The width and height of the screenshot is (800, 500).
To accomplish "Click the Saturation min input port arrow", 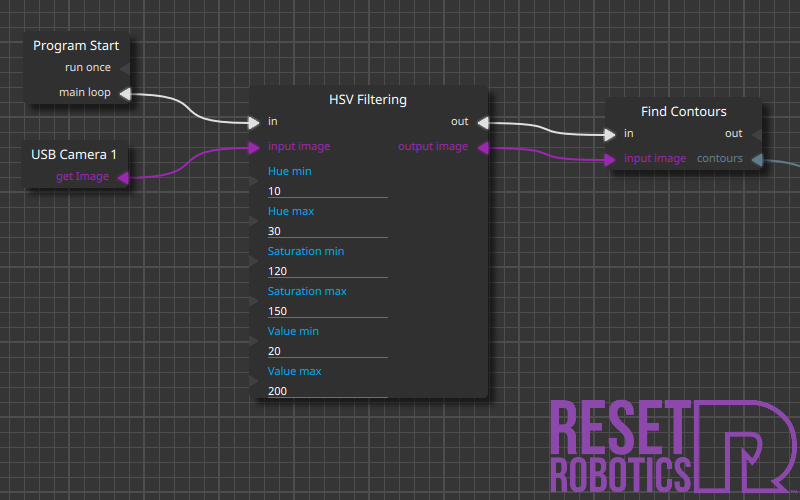I will pyautogui.click(x=254, y=261).
